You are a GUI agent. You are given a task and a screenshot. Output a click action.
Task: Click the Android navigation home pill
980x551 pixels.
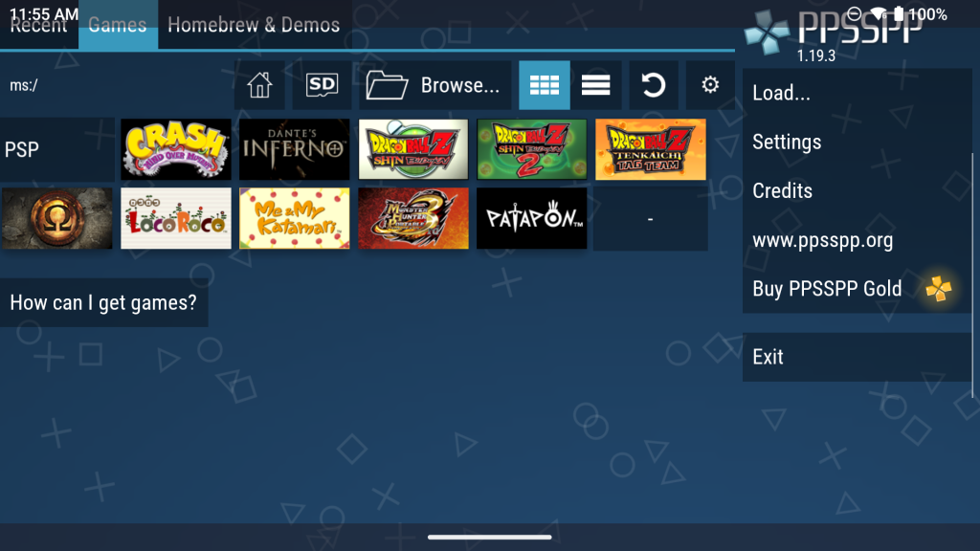click(x=489, y=537)
